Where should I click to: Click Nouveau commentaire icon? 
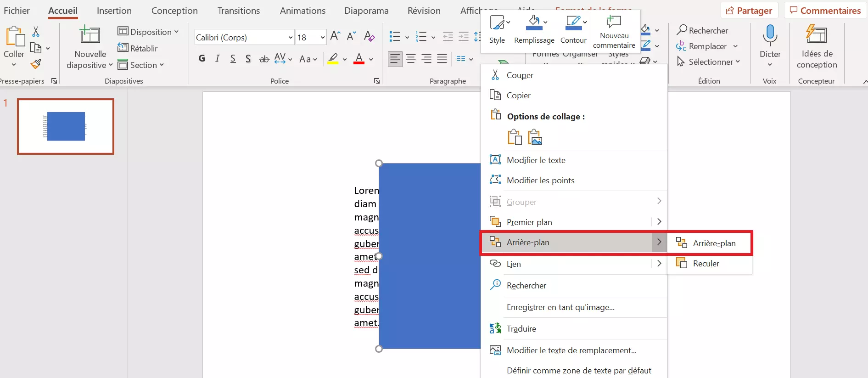(614, 22)
